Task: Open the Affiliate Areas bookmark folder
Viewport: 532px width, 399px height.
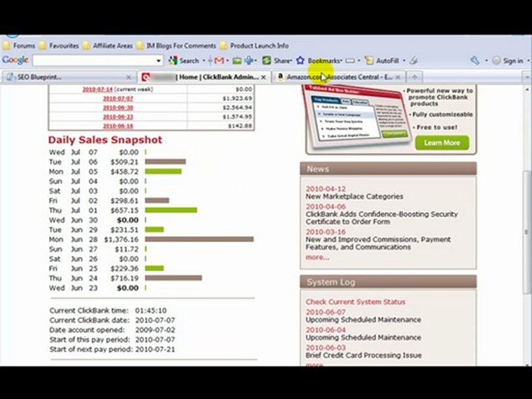Action: (108, 45)
